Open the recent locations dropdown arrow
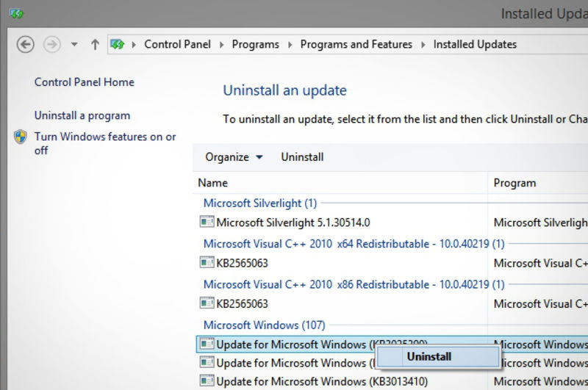This screenshot has height=390, width=588. (74, 45)
